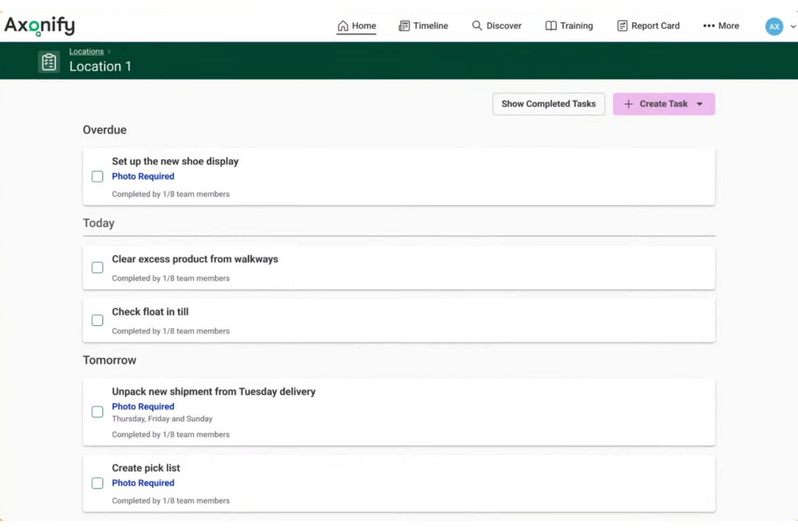
Task: Mark Check float in till as complete
Action: pyautogui.click(x=98, y=320)
